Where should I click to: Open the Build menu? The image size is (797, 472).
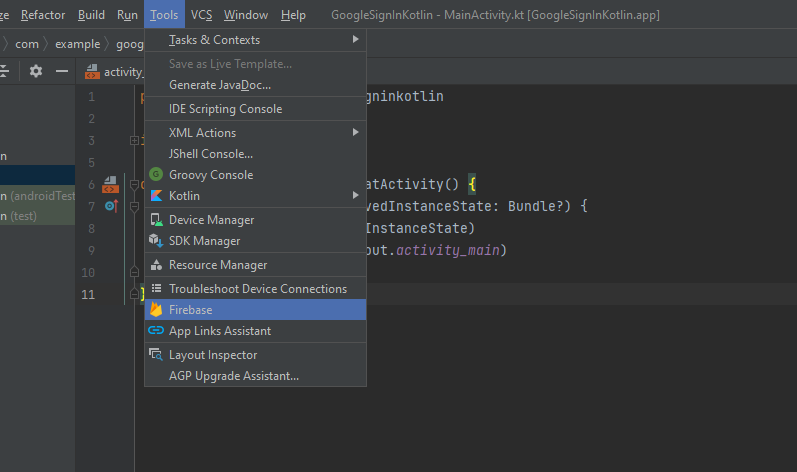click(91, 15)
